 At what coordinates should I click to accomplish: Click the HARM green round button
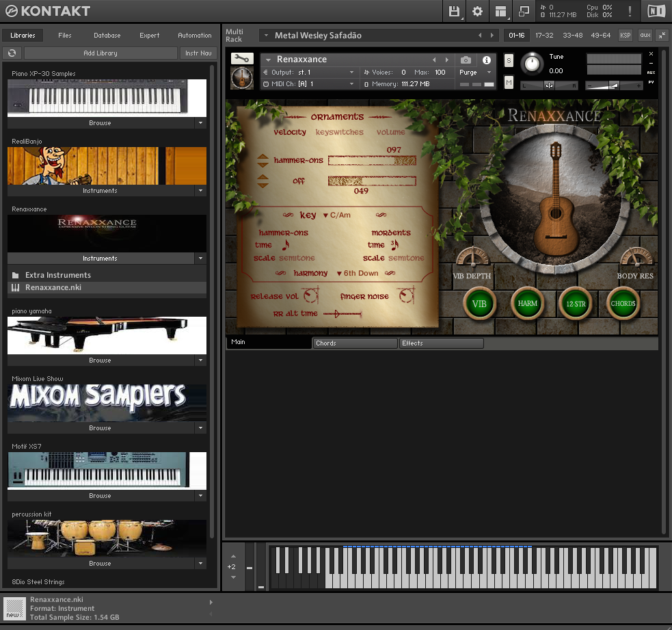527,304
